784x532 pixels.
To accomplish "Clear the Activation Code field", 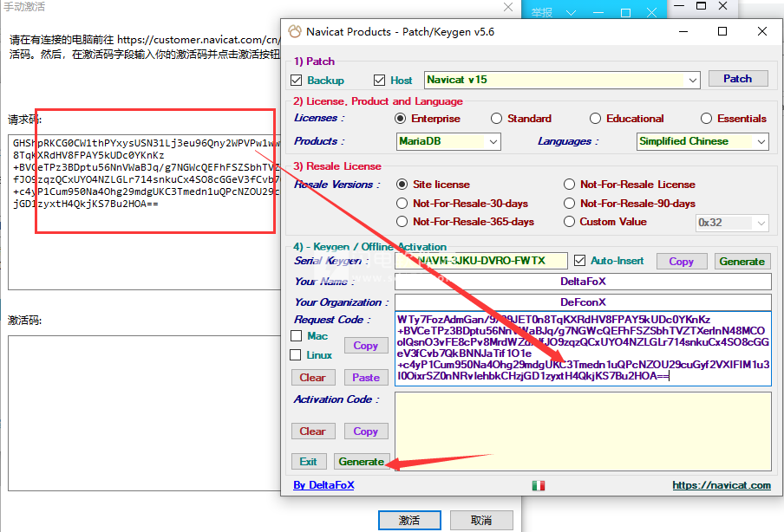I will click(312, 431).
